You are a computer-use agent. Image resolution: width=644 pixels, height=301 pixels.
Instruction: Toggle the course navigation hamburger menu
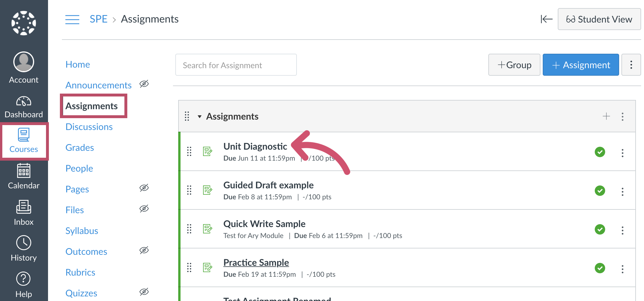pos(72,19)
